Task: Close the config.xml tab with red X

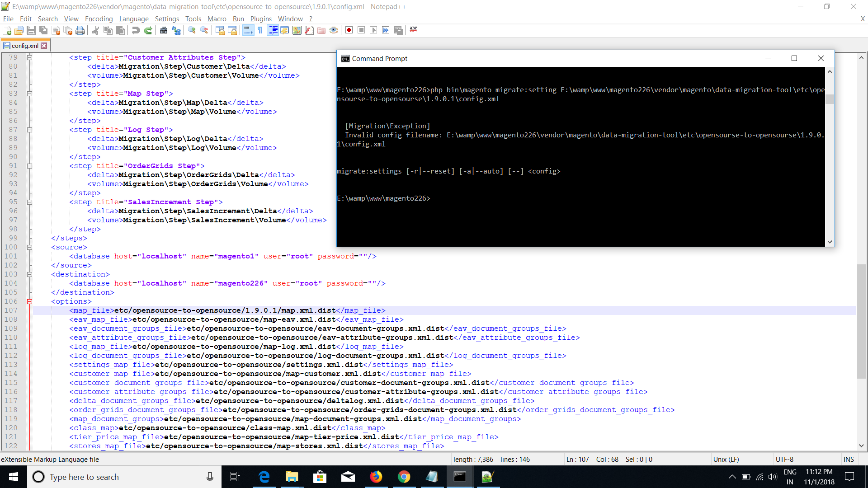Action: tap(44, 46)
